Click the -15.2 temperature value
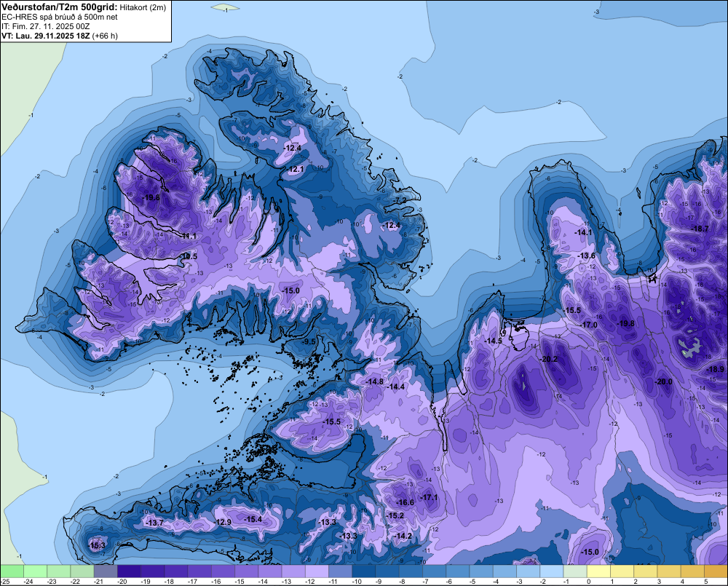This screenshot has height=586, width=728. (395, 515)
